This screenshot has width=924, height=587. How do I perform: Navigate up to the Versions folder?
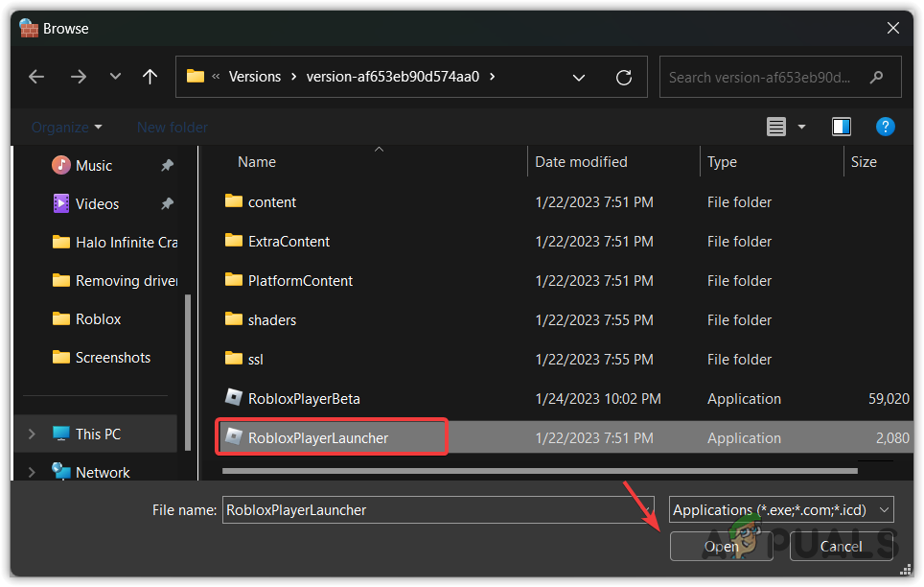point(150,77)
